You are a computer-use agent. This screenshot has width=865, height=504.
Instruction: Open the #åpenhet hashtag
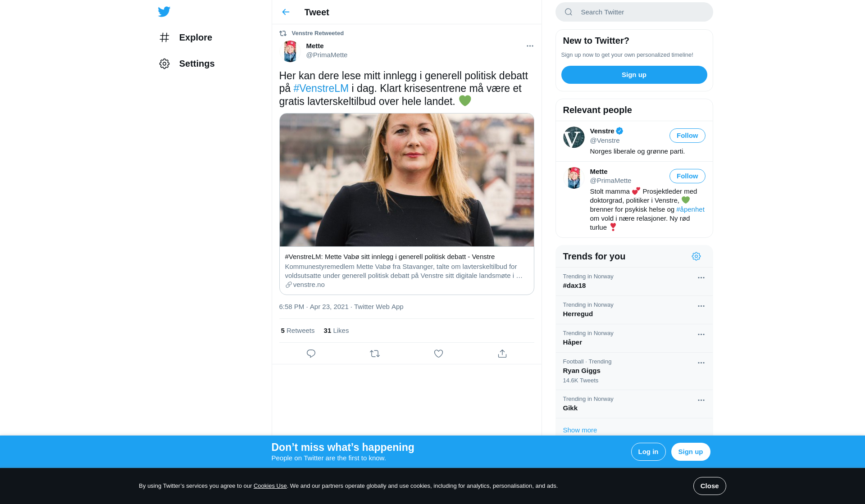pyautogui.click(x=690, y=209)
